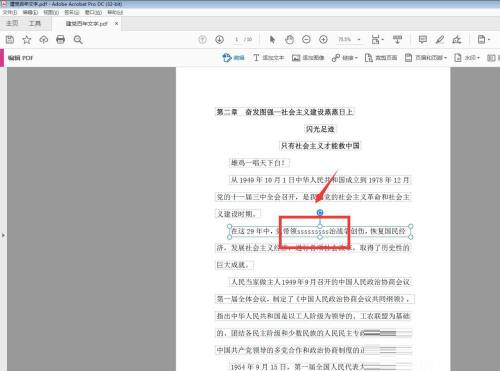Click the line 义建设时期

[238, 214]
